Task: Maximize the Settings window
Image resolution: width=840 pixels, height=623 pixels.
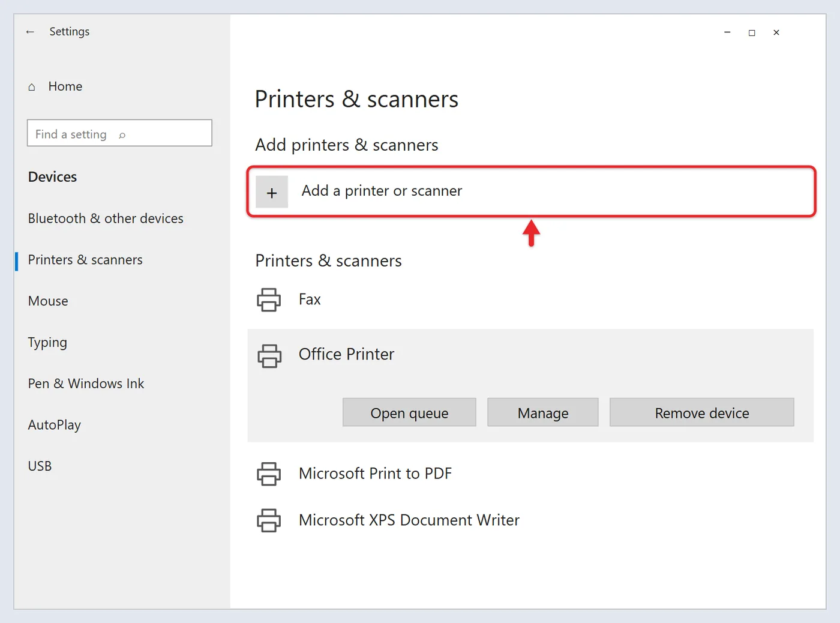Action: (x=752, y=32)
